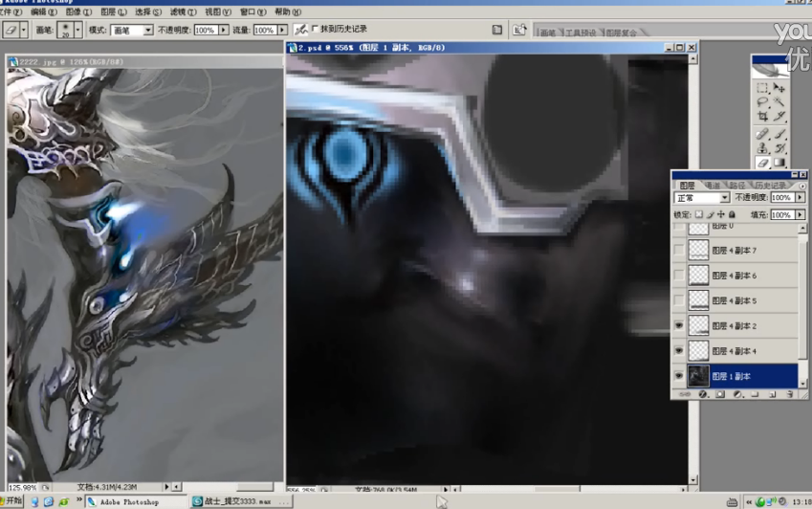The height and width of the screenshot is (509, 812).
Task: Open the 编辑 menu
Action: tap(44, 11)
